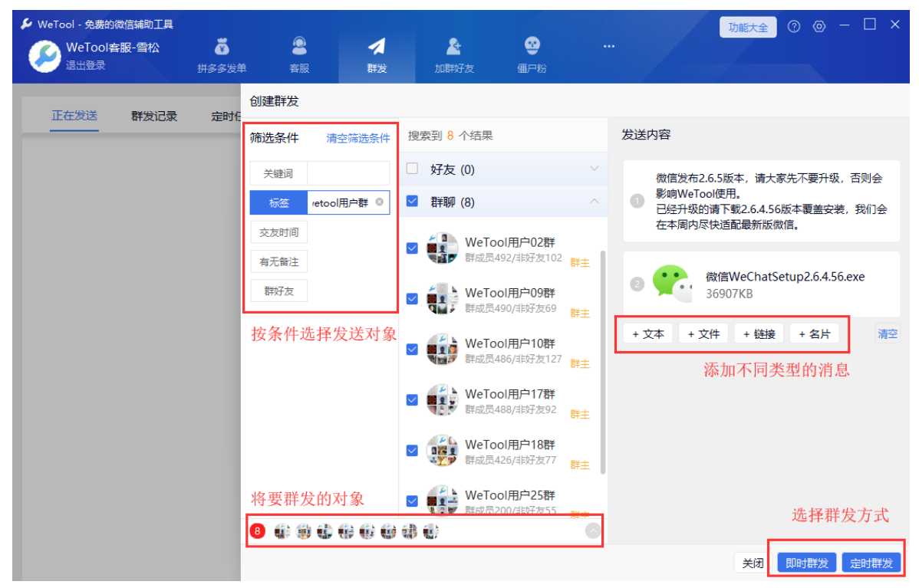Image resolution: width=919 pixels, height=588 pixels.
Task: Click the file name 微信WeChatSetup2.6.4.56.exe
Action: (x=785, y=277)
